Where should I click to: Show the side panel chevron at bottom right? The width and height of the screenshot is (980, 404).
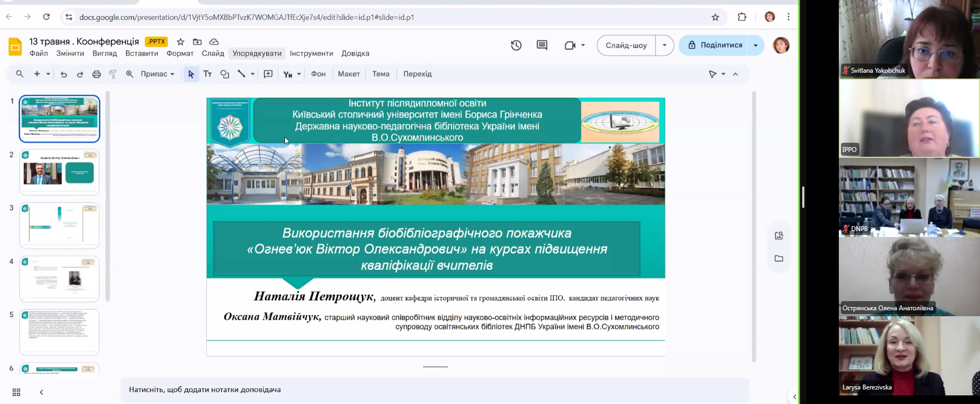794,397
